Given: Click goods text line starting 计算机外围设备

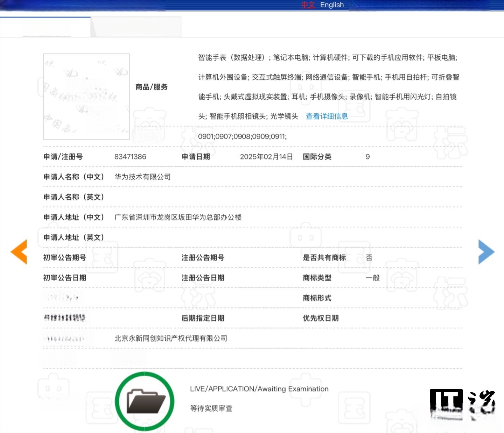Looking at the screenshot, I should point(329,77).
